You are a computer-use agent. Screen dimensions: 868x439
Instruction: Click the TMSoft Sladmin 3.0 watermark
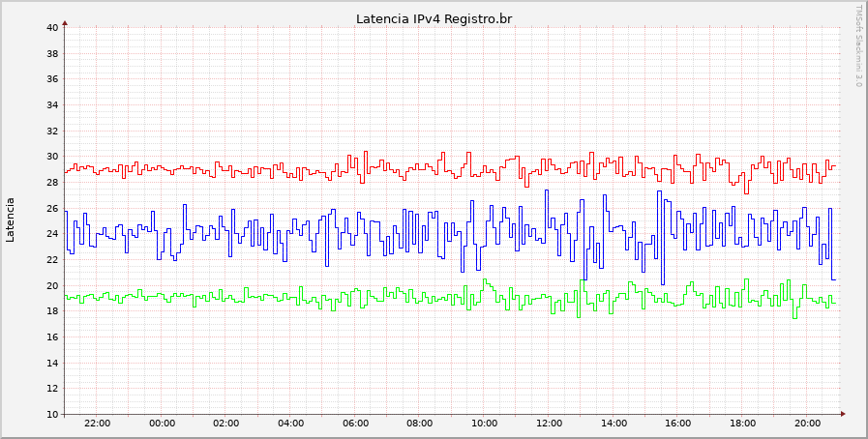[x=857, y=45]
